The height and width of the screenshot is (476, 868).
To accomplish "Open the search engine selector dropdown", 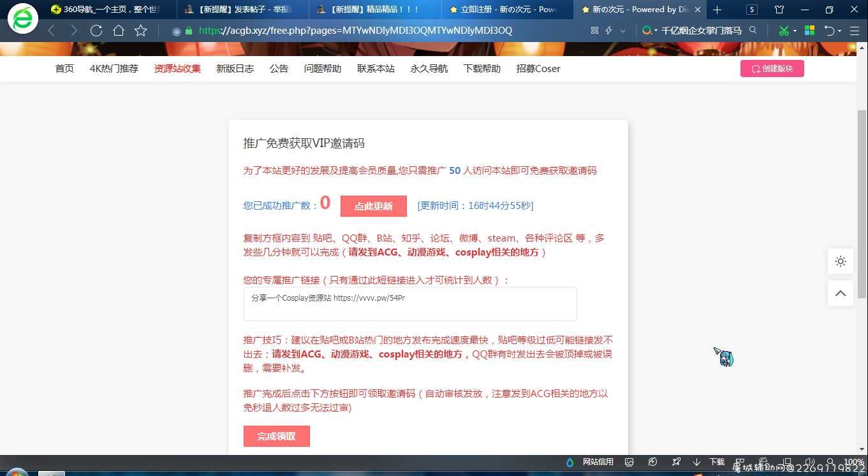I will pyautogui.click(x=650, y=31).
